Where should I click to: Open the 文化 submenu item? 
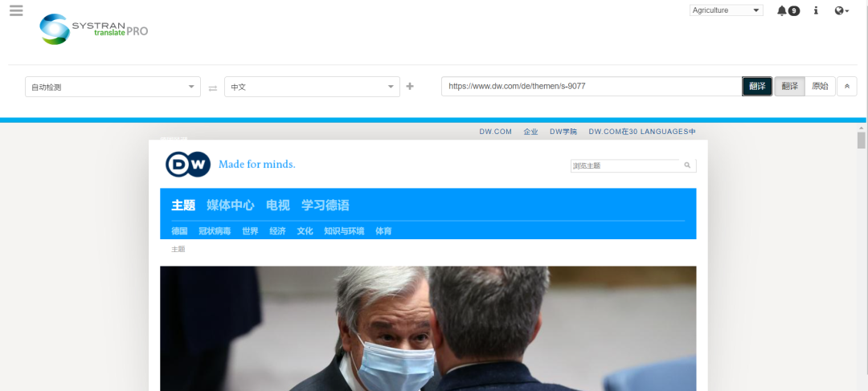point(305,231)
